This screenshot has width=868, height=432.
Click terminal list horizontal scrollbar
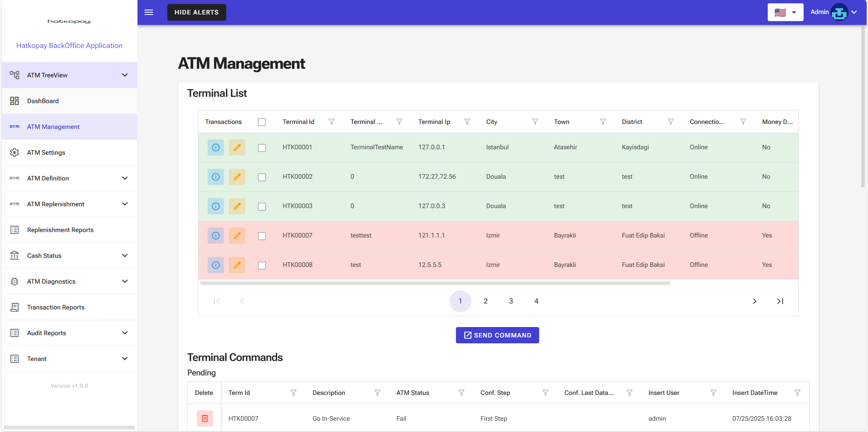pos(435,284)
